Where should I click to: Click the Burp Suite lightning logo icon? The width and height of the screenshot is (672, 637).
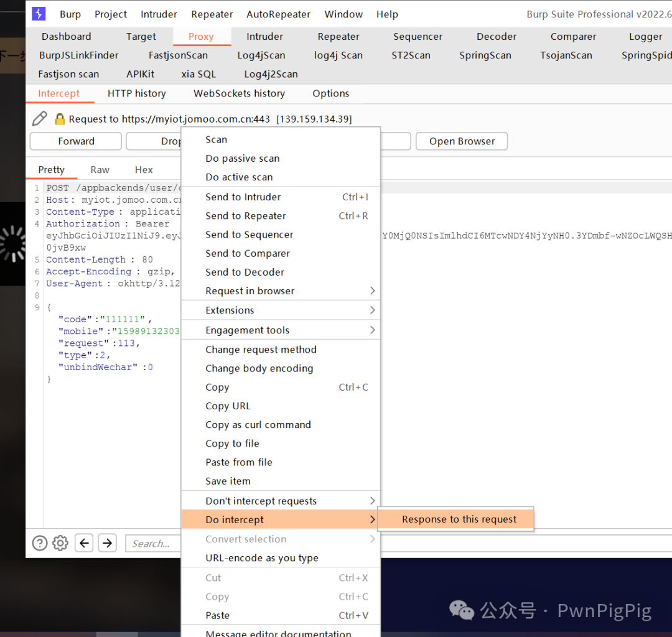pos(39,14)
